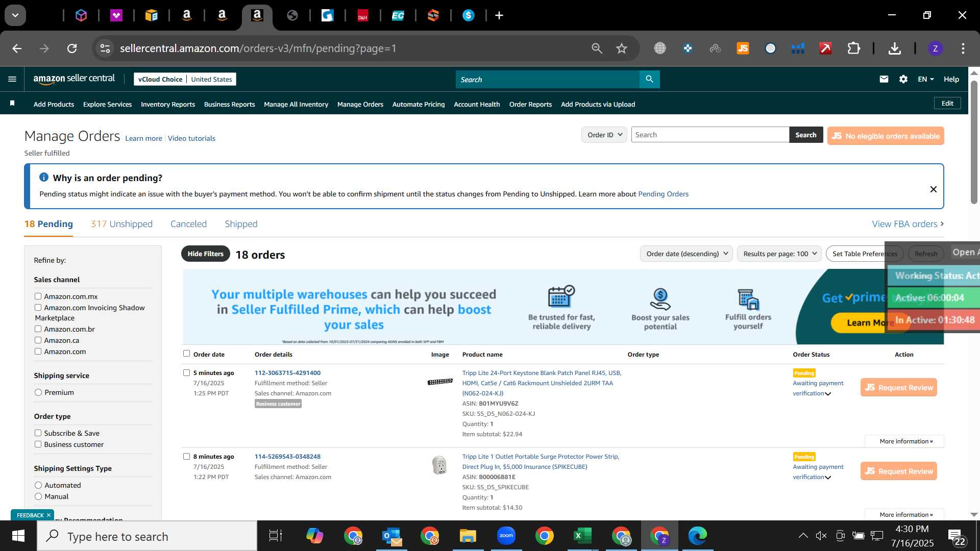Check the Business customer order type

point(38,444)
